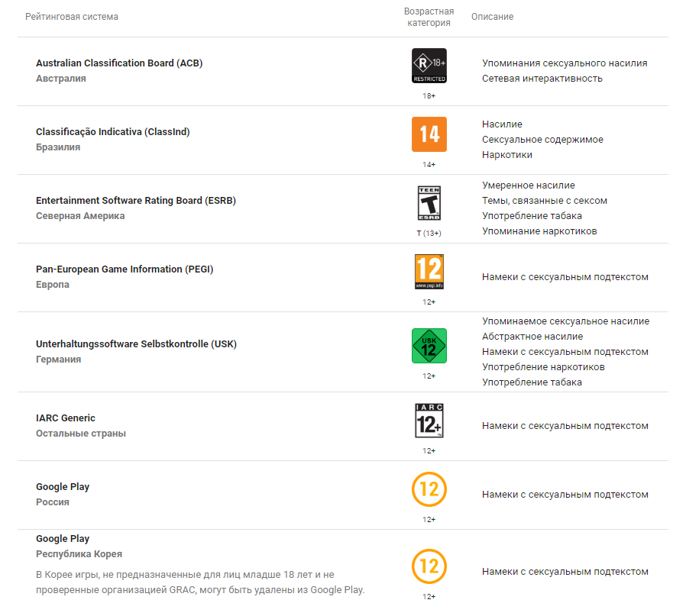The image size is (686, 616).
Task: Click the Возрастная категория column header
Action: coord(429,17)
